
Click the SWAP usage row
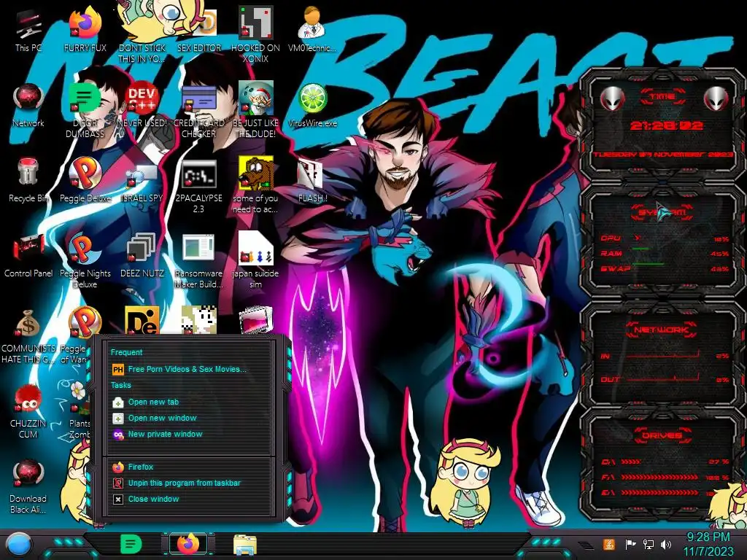tap(664, 268)
